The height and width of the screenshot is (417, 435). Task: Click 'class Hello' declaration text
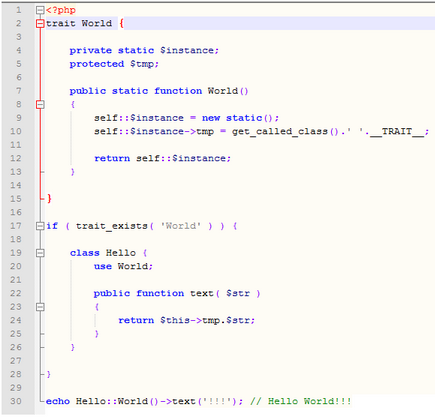click(103, 253)
